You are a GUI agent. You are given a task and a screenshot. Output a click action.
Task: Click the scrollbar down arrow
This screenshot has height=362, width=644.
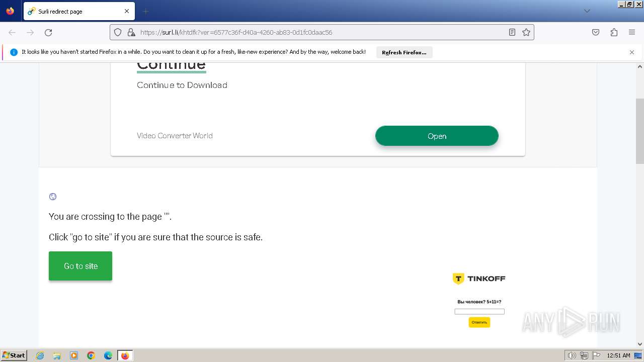tap(640, 344)
